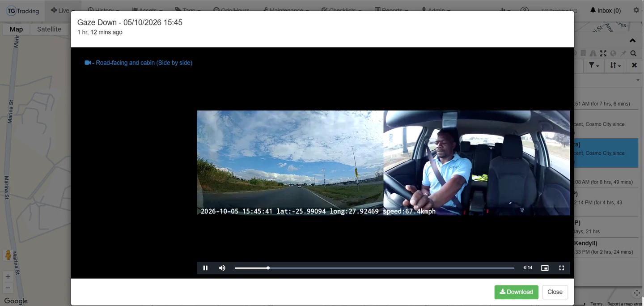Click the pin icon in panel toolbar

(x=623, y=53)
